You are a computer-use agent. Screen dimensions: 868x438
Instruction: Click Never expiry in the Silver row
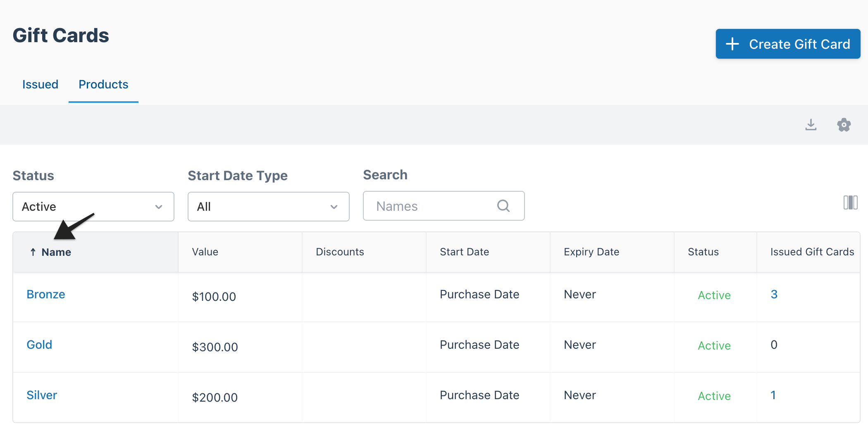click(580, 395)
